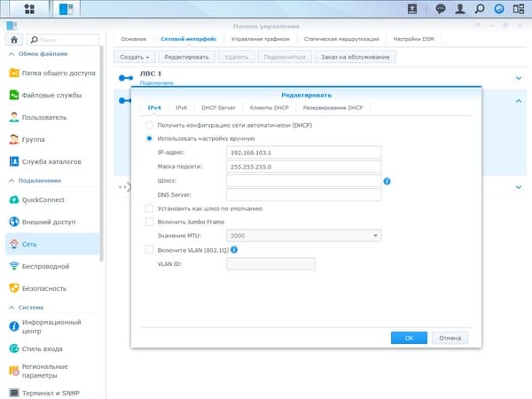Switch to the Клиенты DHCP tab
The width and height of the screenshot is (532, 399).
269,107
